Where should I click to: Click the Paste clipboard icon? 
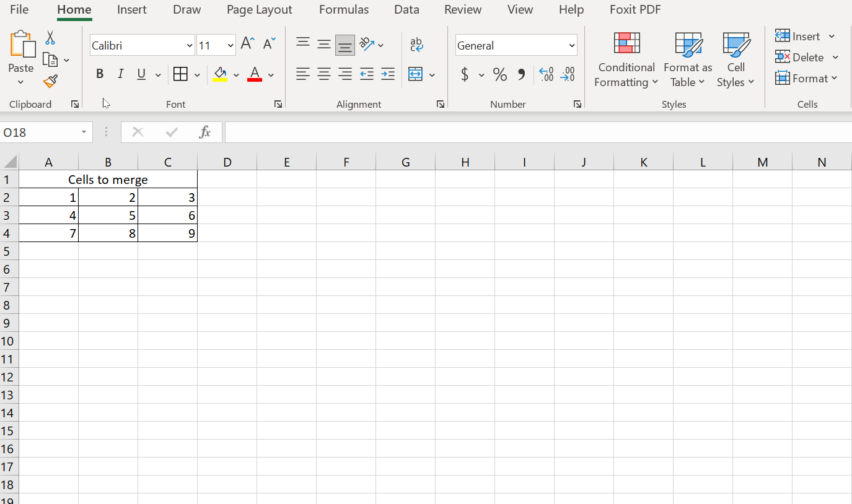coord(22,45)
